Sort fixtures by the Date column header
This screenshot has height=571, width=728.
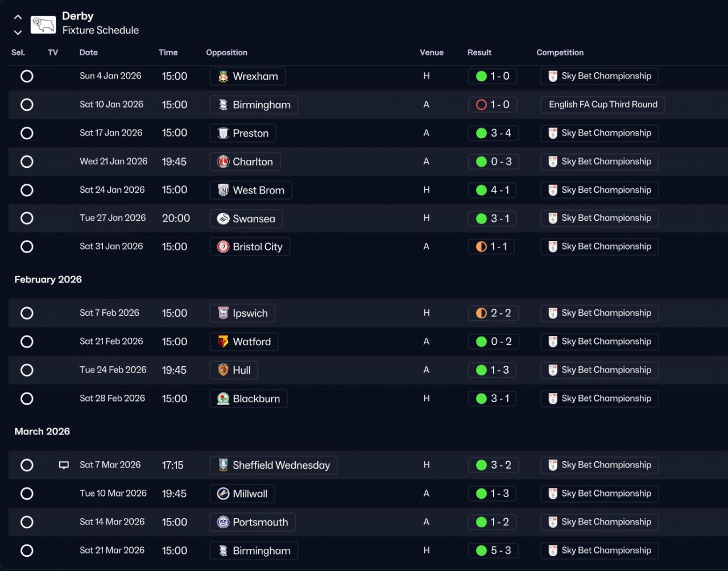point(89,52)
